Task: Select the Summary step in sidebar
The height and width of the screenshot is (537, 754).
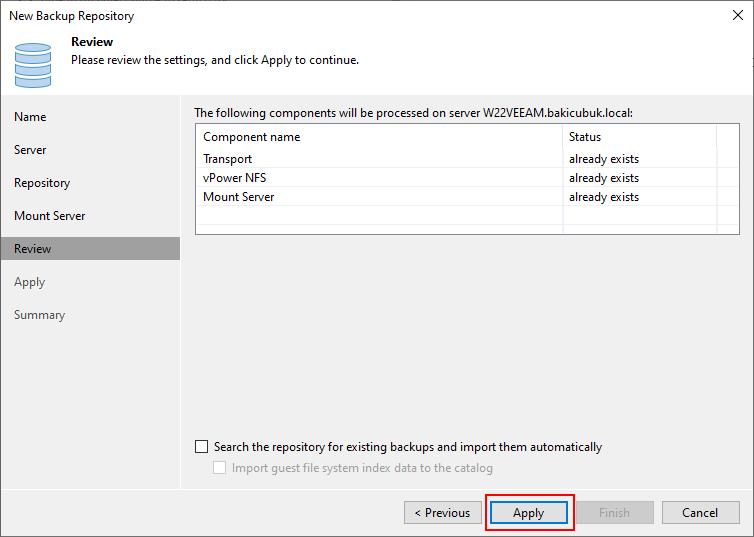Action: coord(39,315)
